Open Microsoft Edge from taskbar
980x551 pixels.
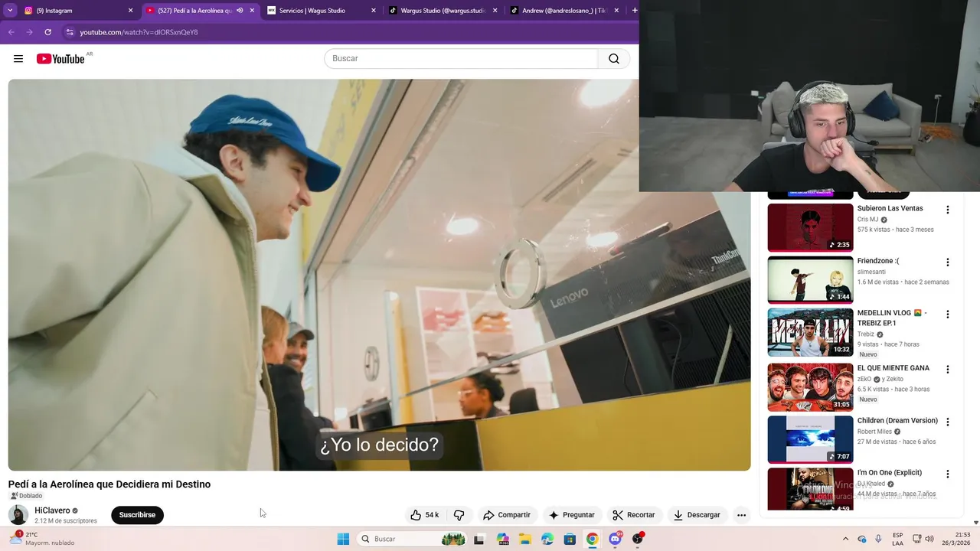tap(547, 539)
